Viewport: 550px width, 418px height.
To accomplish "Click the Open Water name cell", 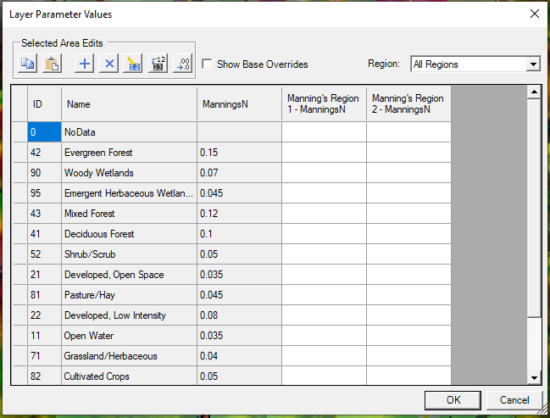I will tap(129, 336).
